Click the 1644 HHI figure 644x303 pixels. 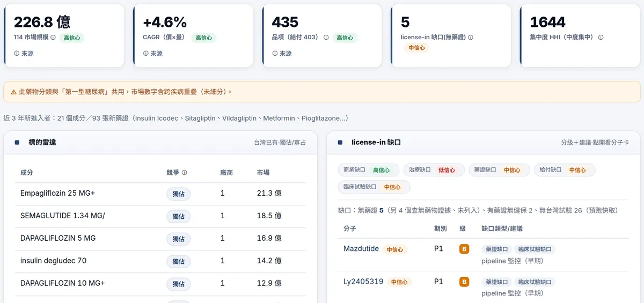pyautogui.click(x=548, y=22)
